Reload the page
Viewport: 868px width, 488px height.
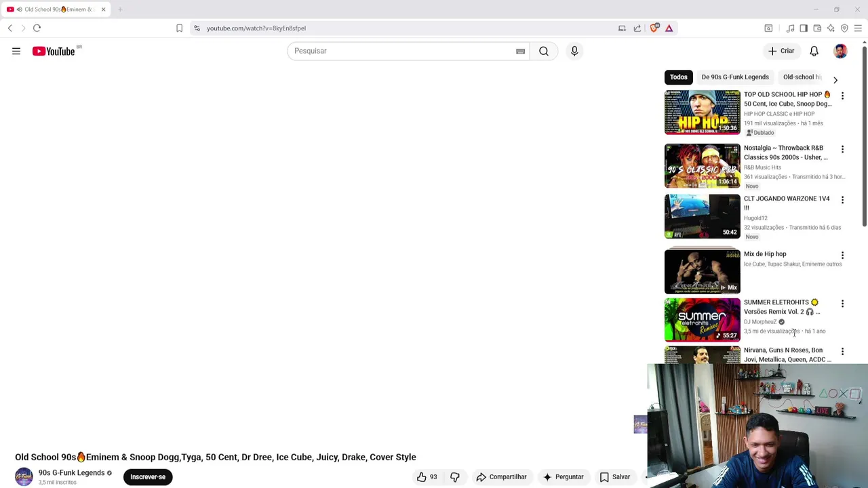point(37,28)
